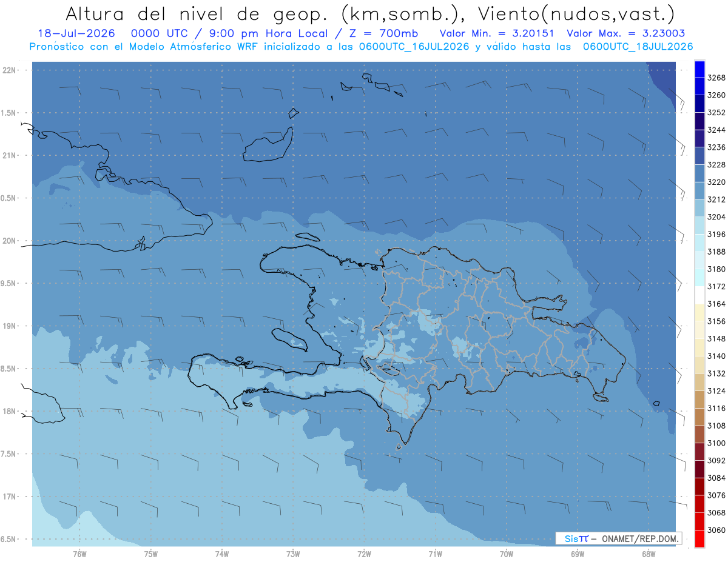Click the '19N' latitude axis label
Screen dimensions: 728x562
click(10, 326)
